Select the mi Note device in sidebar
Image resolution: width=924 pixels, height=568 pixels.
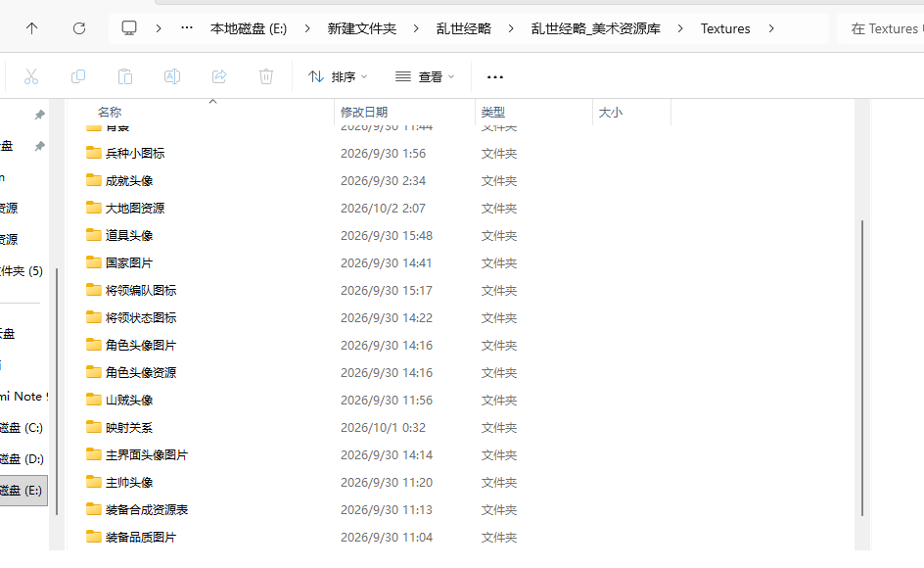[23, 397]
